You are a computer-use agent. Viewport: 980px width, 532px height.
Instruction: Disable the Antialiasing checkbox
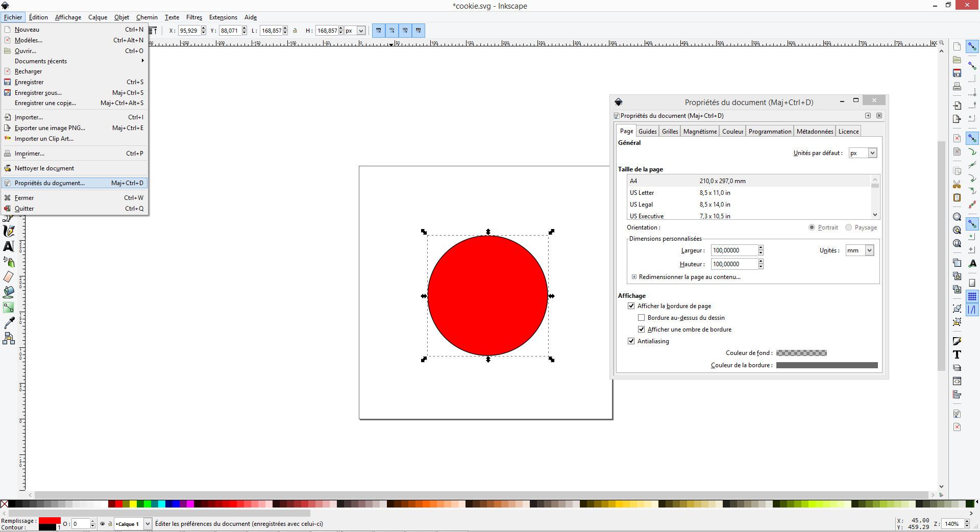click(x=631, y=341)
